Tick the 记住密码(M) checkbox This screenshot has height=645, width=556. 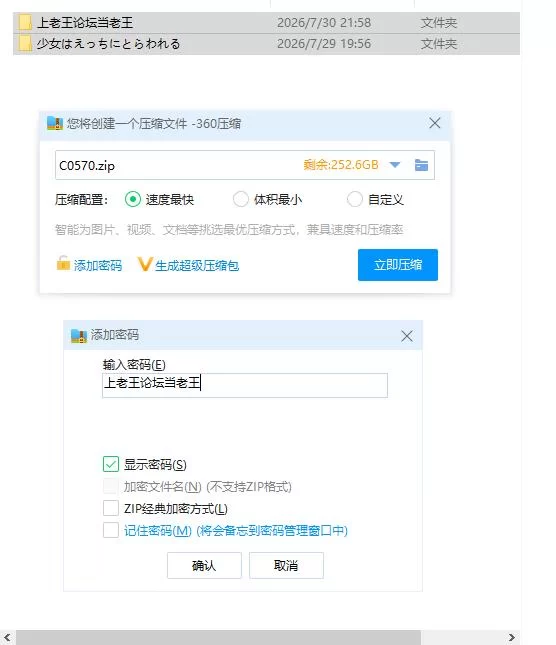(x=111, y=530)
